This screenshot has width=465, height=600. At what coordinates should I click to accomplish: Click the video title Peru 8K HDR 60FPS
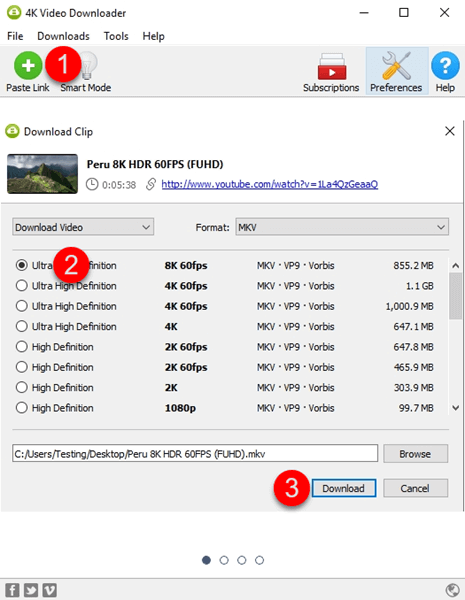(x=155, y=164)
